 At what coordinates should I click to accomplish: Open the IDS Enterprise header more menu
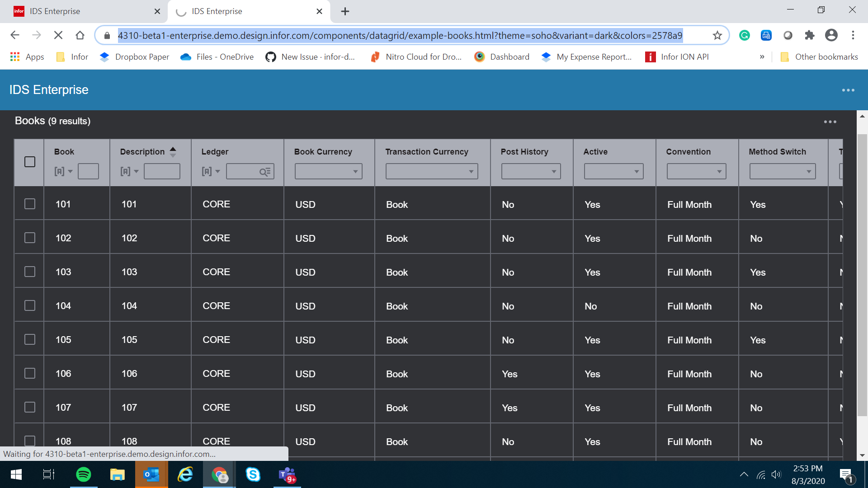coord(848,90)
